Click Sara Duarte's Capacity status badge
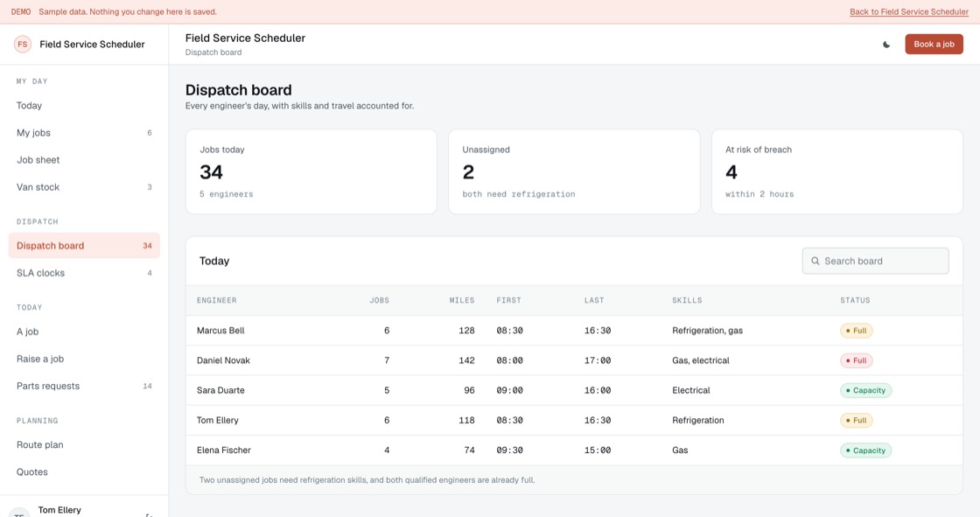Screen dimensions: 980x517 [x=865, y=391]
